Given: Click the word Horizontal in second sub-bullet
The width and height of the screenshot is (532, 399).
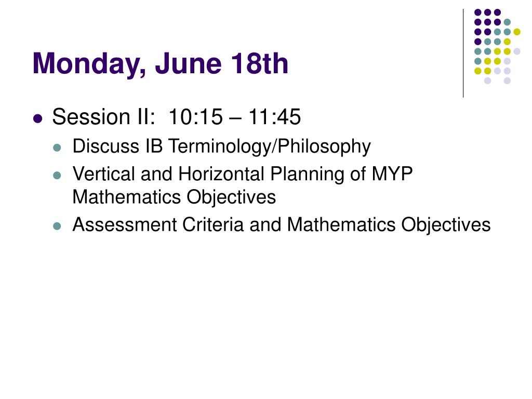Looking at the screenshot, I should [x=221, y=174].
